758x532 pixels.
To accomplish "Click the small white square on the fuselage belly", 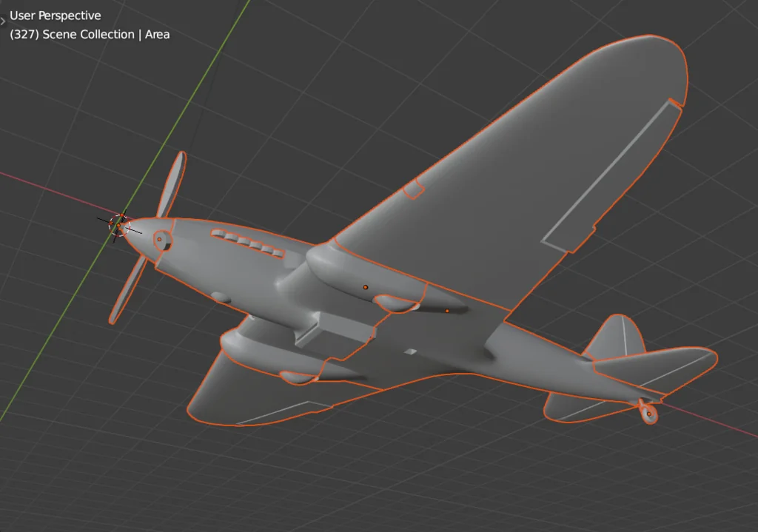I will pyautogui.click(x=411, y=352).
